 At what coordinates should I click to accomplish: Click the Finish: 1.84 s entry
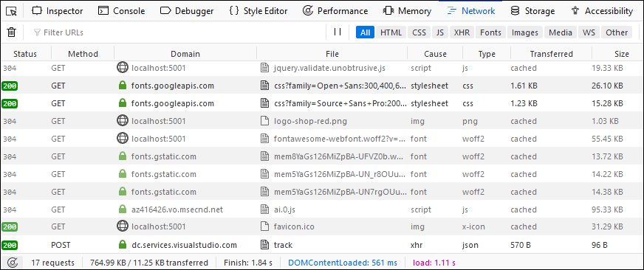(247, 263)
